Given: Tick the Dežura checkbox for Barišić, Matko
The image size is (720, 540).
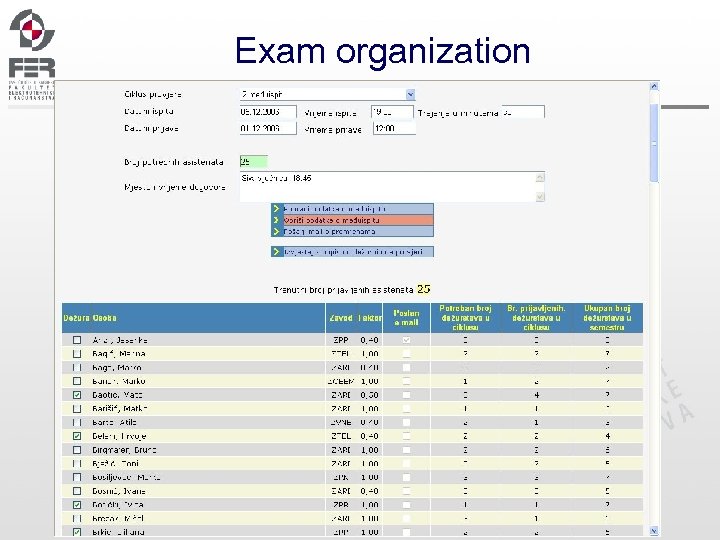Looking at the screenshot, I should pos(77,409).
